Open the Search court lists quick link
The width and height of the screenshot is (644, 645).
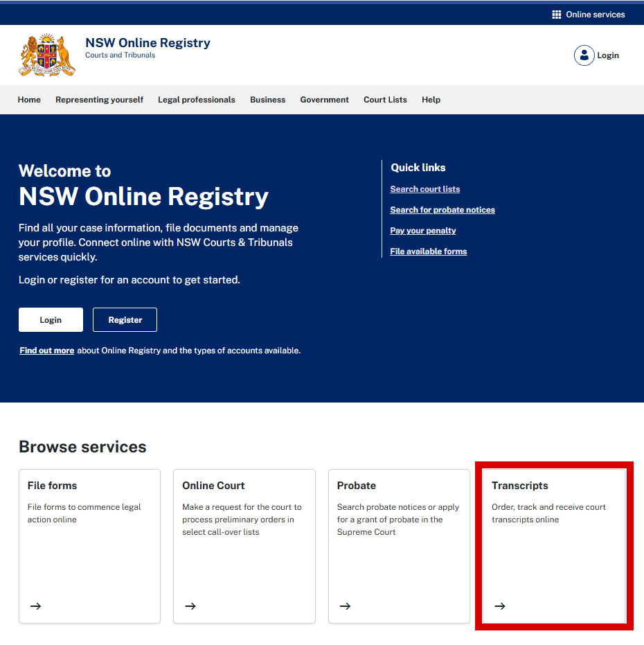(x=424, y=189)
